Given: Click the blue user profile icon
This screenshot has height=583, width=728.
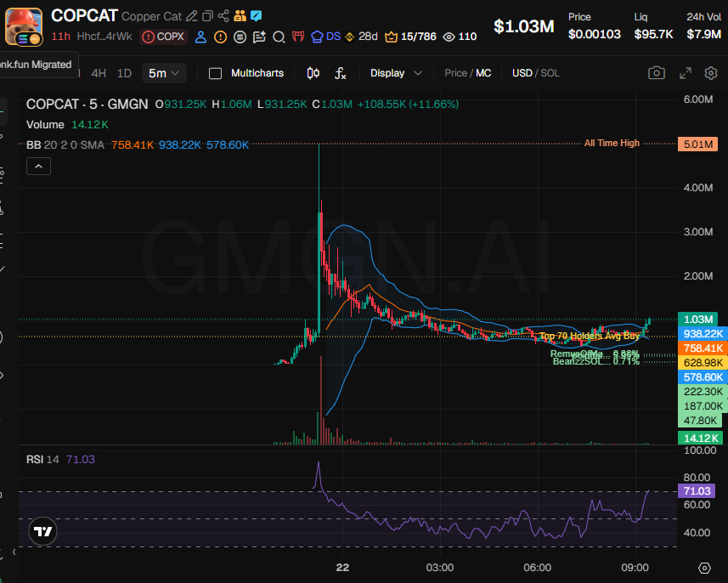Looking at the screenshot, I should tap(200, 37).
